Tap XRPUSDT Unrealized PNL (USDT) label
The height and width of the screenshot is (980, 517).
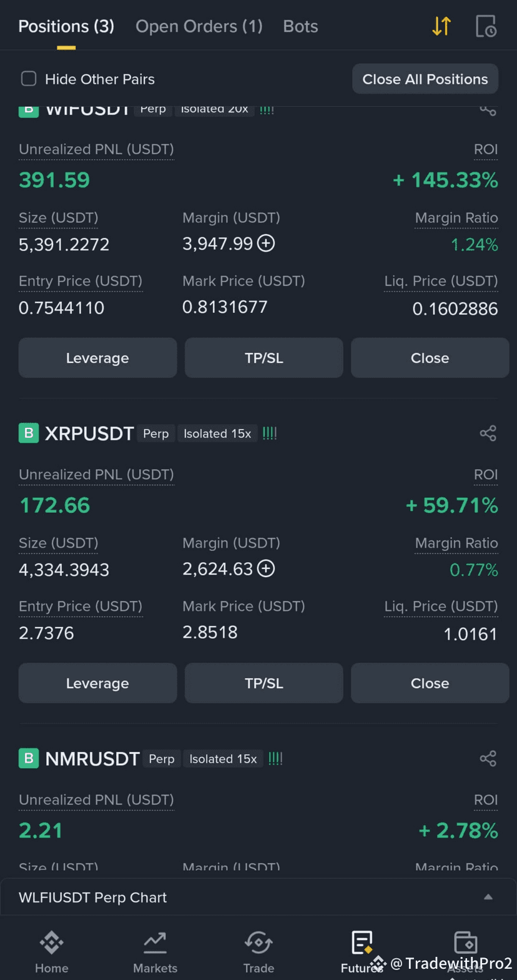pos(96,475)
